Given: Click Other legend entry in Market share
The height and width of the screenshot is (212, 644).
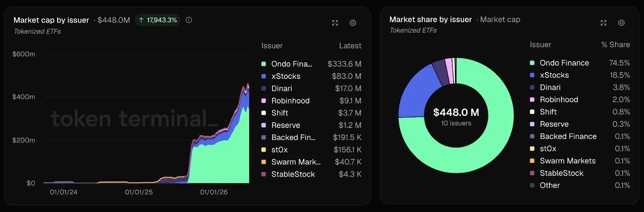Looking at the screenshot, I should pyautogui.click(x=580, y=185).
